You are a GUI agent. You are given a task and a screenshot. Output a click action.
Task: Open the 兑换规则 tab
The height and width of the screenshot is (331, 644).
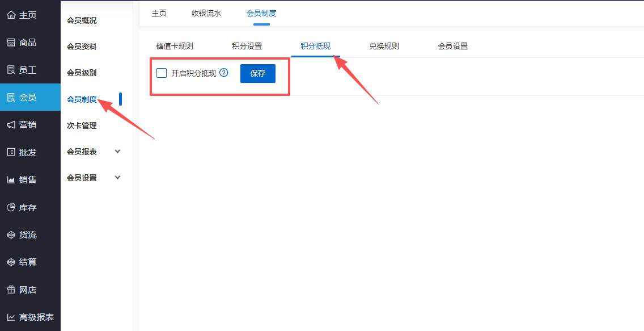click(384, 47)
